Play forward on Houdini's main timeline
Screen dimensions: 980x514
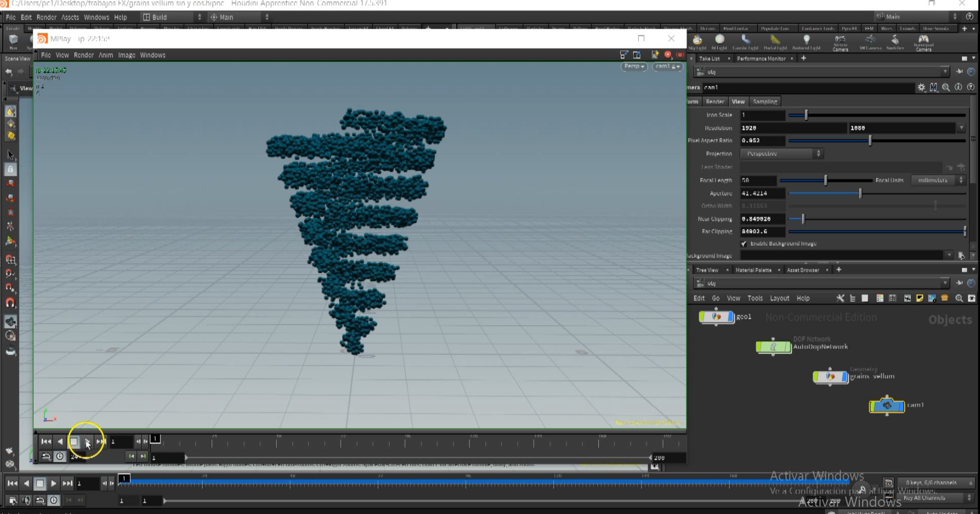(x=53, y=483)
